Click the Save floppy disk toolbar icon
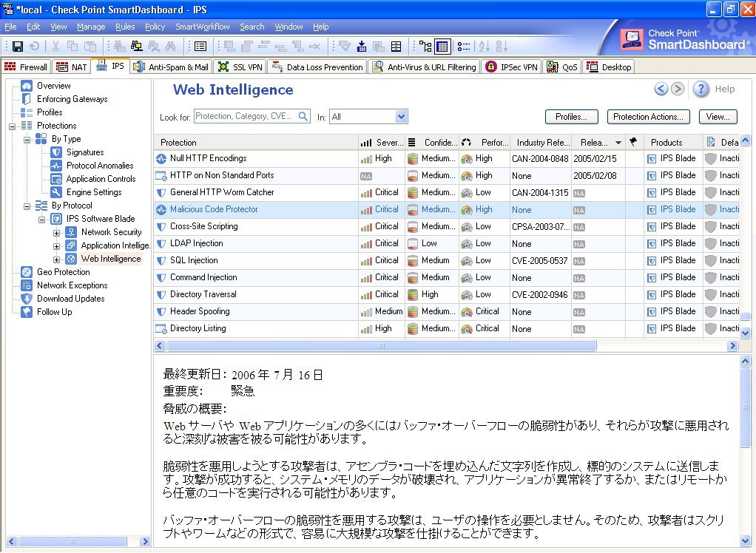The height and width of the screenshot is (553, 756). point(17,47)
